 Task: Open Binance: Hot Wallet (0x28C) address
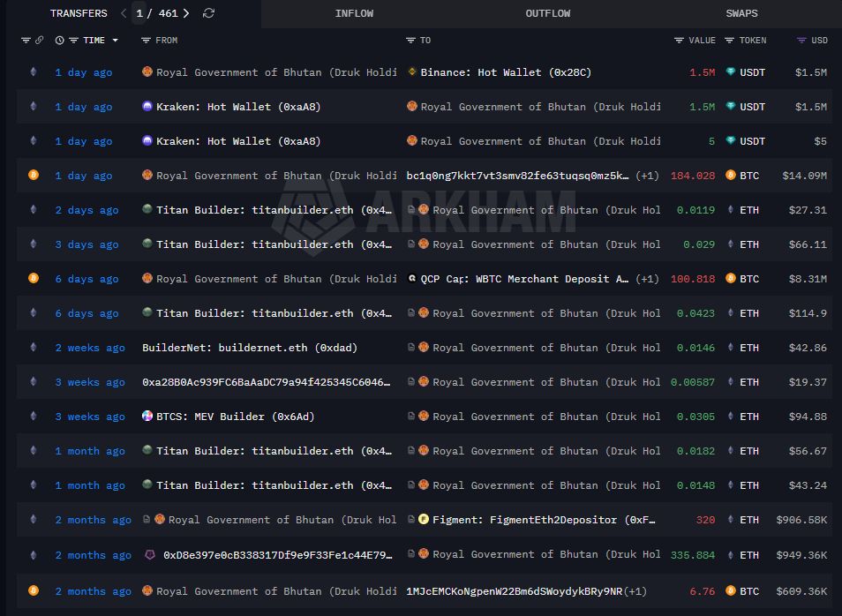coord(505,72)
